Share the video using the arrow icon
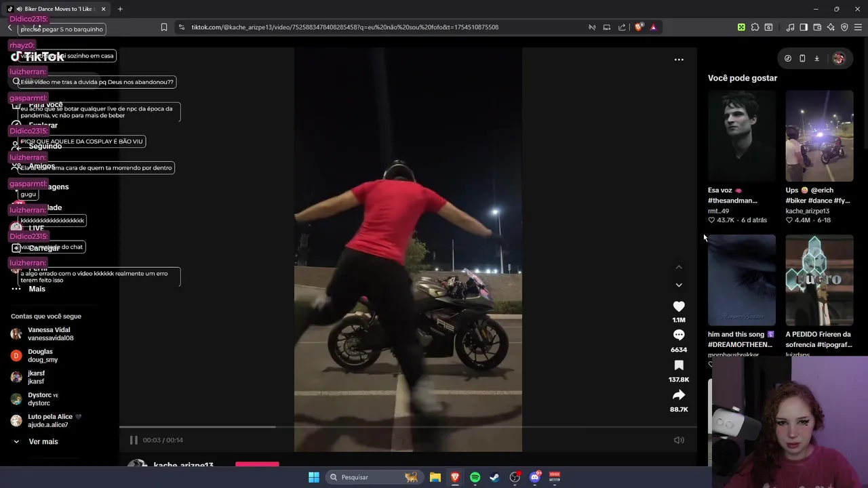The width and height of the screenshot is (868, 488). (x=679, y=395)
